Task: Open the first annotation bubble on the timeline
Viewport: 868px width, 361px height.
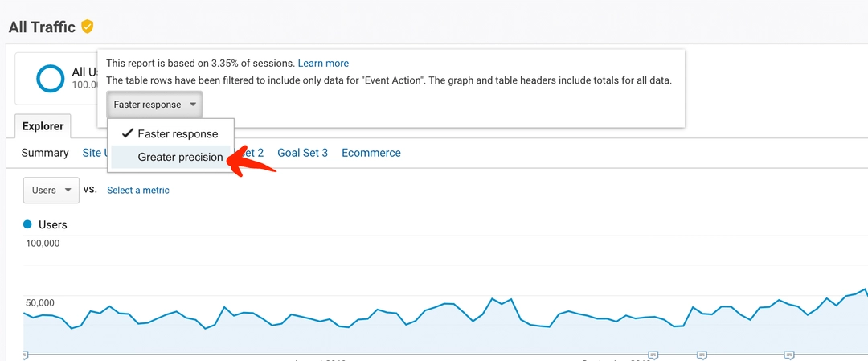Action: [24, 354]
